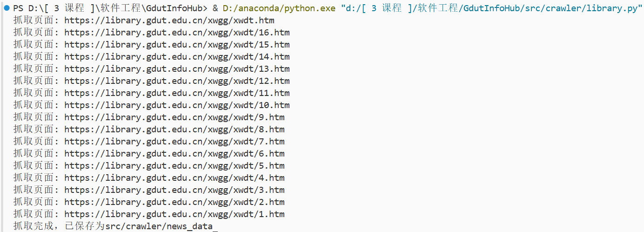Image resolution: width=644 pixels, height=232 pixels.
Task: Open the xwdt/3.htm link
Action: pyautogui.click(x=174, y=190)
